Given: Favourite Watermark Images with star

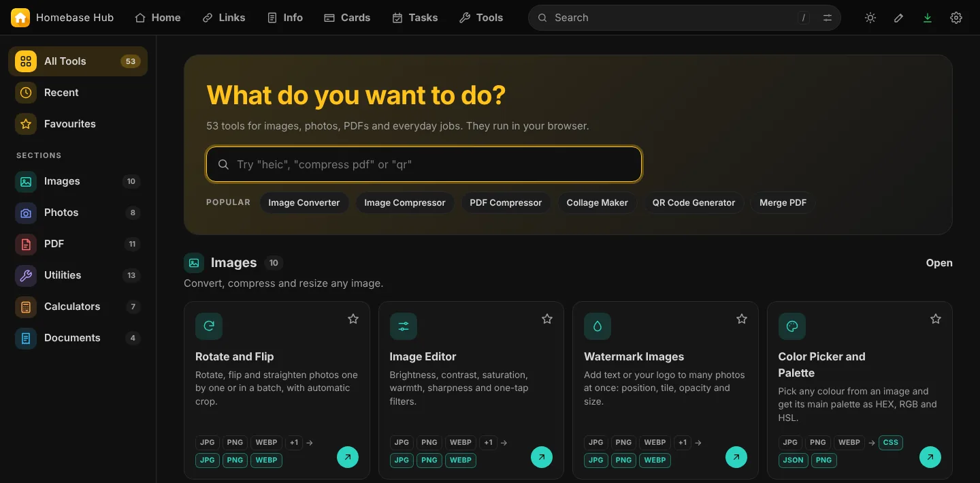Looking at the screenshot, I should (742, 319).
